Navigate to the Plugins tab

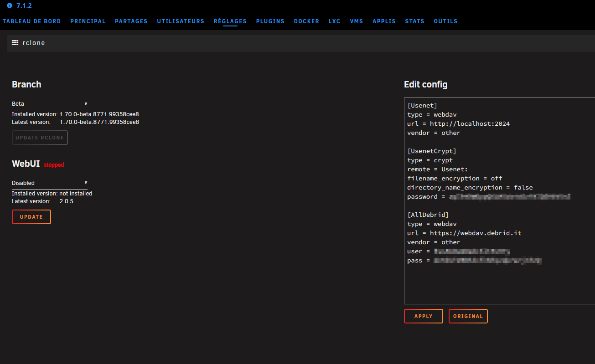click(270, 21)
